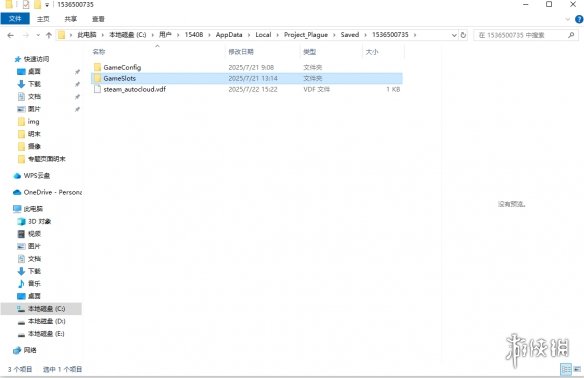The height and width of the screenshot is (378, 584).
Task: Select 此电脑 in the navigation pane
Action: (33, 209)
